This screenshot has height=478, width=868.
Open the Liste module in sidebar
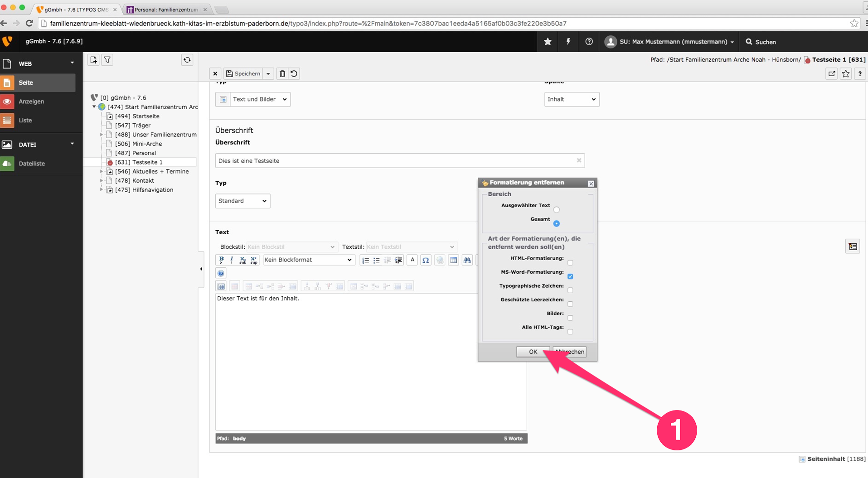25,120
